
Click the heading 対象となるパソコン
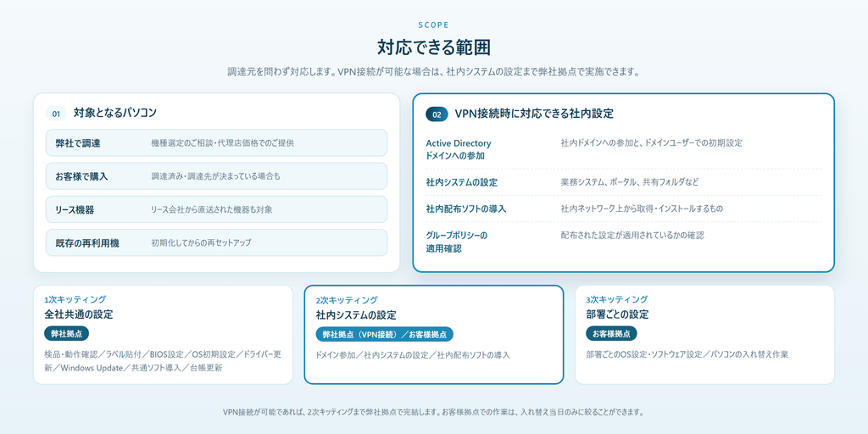pos(115,113)
